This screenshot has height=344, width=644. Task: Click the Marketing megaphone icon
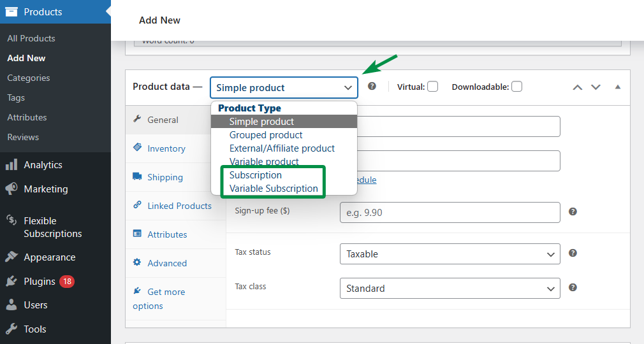pyautogui.click(x=11, y=189)
